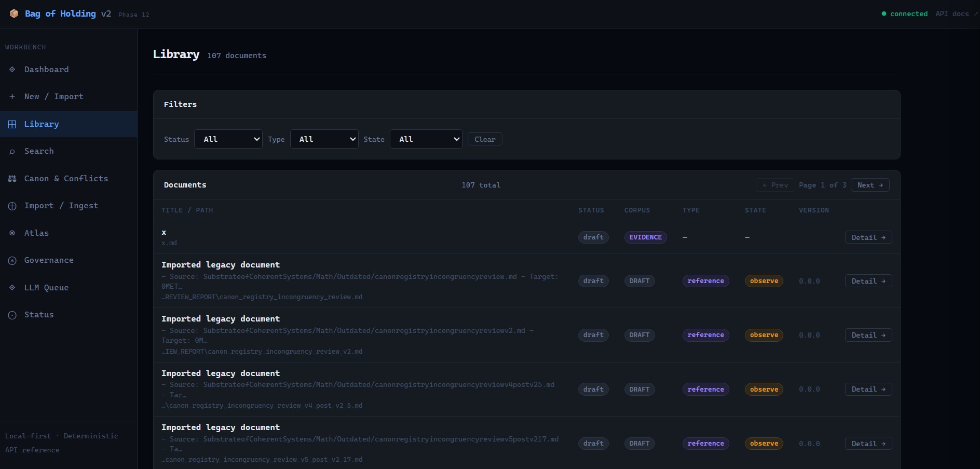The width and height of the screenshot is (980, 469).
Task: Open Detail for canon_registry_incongruency_review_v2.md
Action: click(x=868, y=335)
